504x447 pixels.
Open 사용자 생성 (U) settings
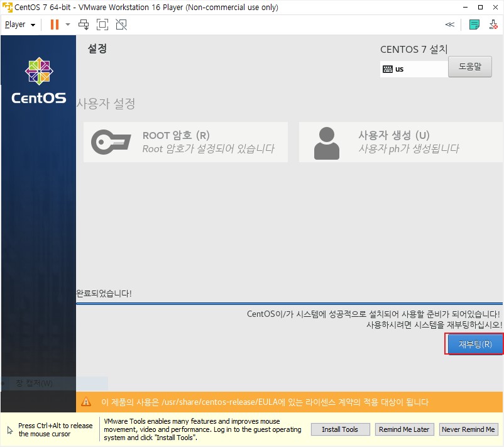pos(401,142)
